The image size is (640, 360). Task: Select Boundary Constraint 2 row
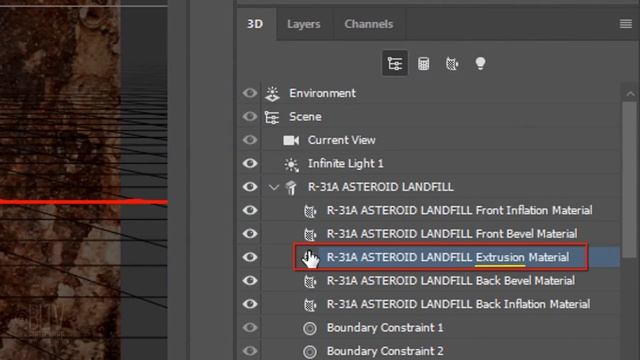(441, 351)
